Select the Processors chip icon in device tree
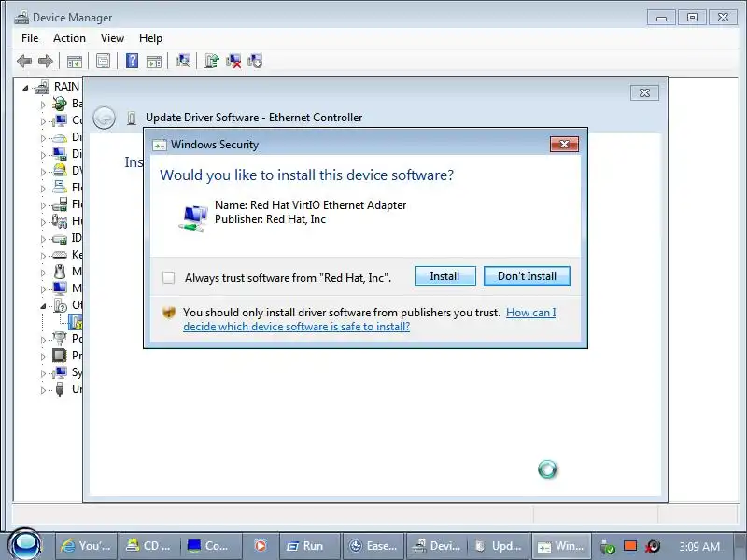 pos(60,356)
